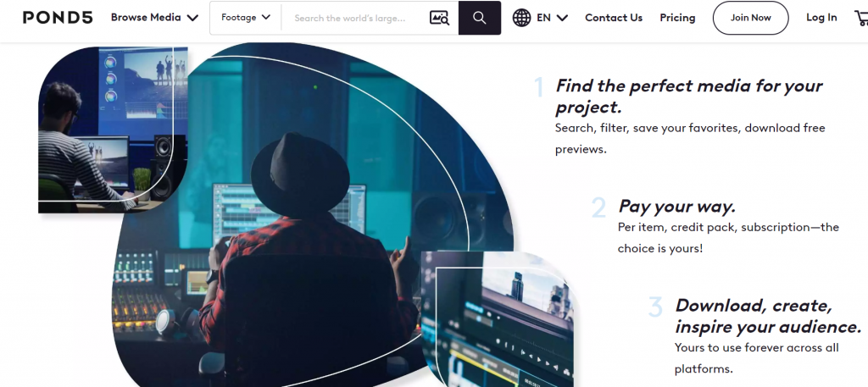The width and height of the screenshot is (868, 387).
Task: Click the Pond5 logo
Action: pyautogui.click(x=58, y=18)
